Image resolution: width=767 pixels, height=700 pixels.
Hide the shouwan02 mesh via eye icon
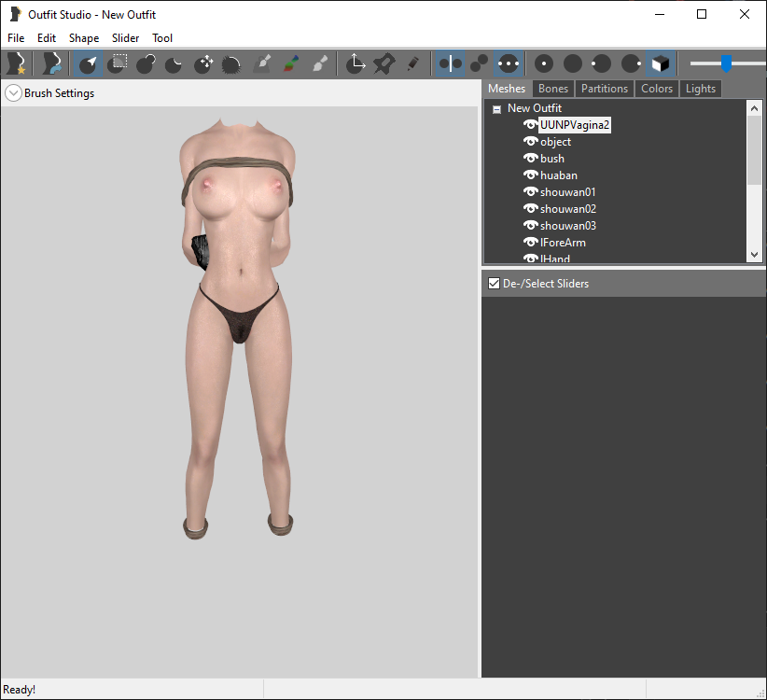[x=530, y=208]
